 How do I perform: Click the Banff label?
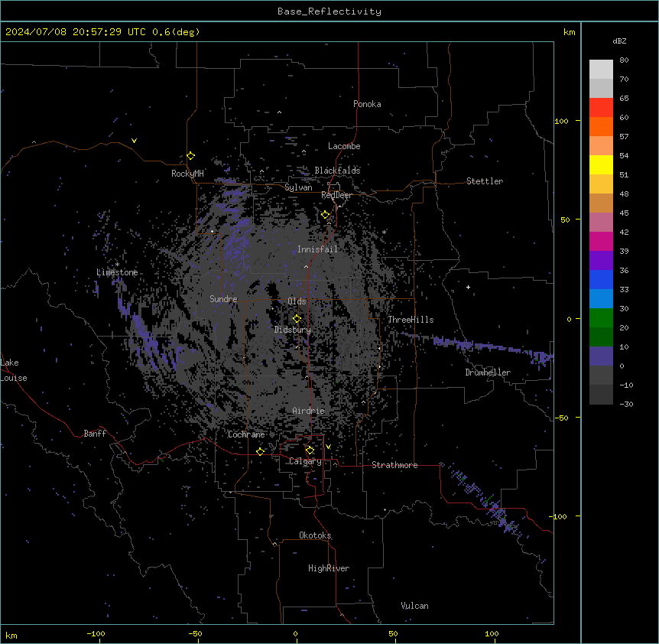[95, 434]
